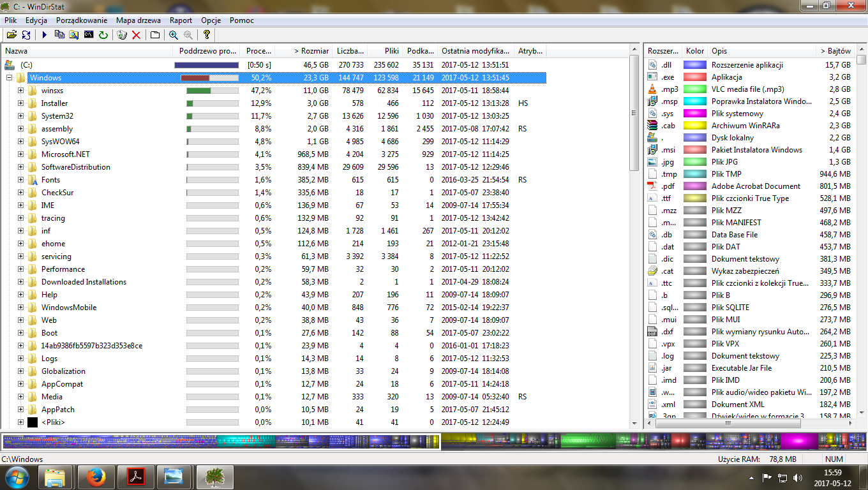This screenshot has height=490, width=868.
Task: Sort extensions by the Opis column header
Action: [x=762, y=51]
